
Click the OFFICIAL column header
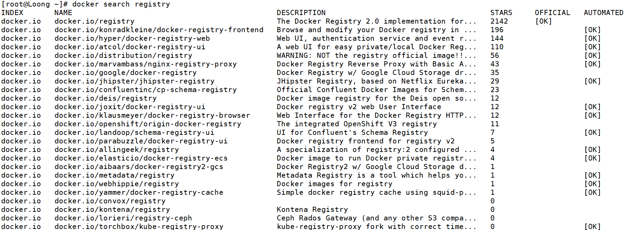point(552,13)
